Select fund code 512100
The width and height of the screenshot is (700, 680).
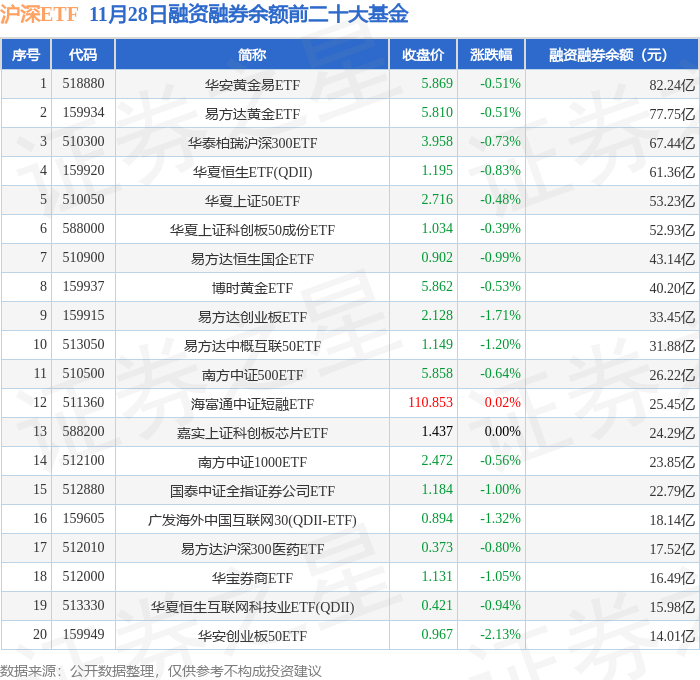[x=83, y=461]
